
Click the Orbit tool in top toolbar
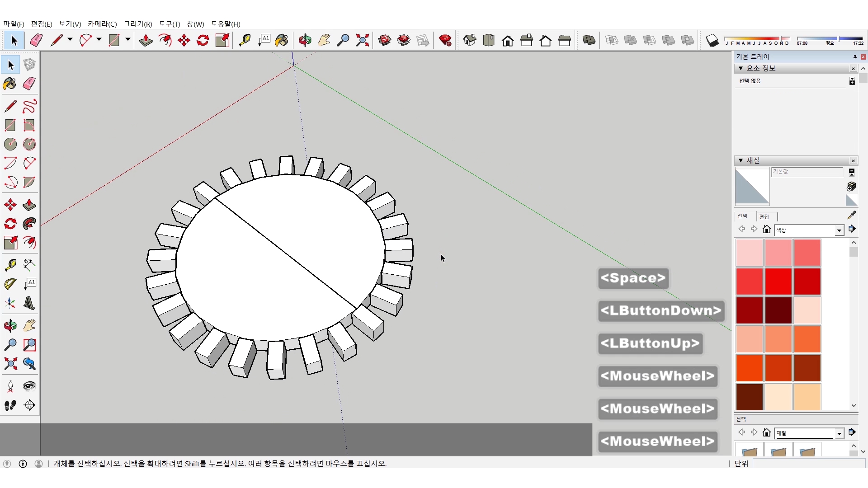[x=305, y=40]
